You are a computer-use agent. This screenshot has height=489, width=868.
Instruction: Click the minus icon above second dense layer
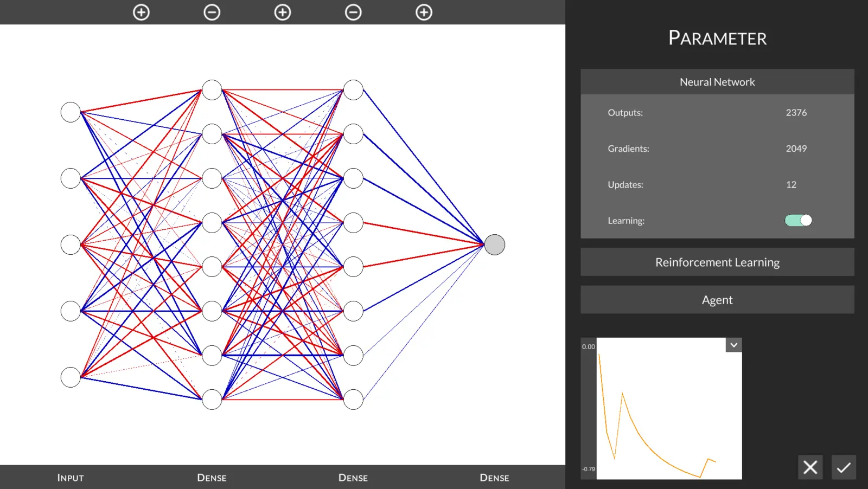(x=353, y=12)
